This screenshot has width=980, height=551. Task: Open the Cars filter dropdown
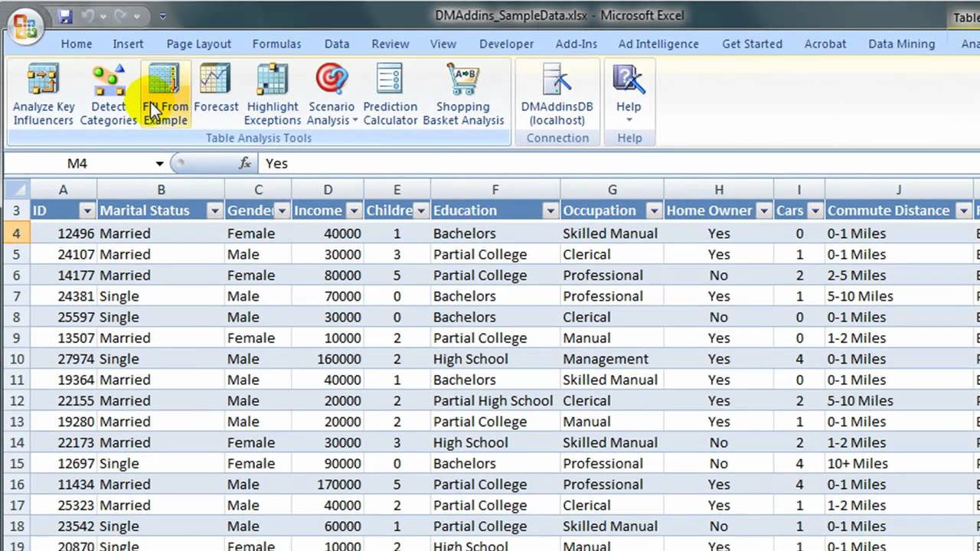click(x=815, y=210)
